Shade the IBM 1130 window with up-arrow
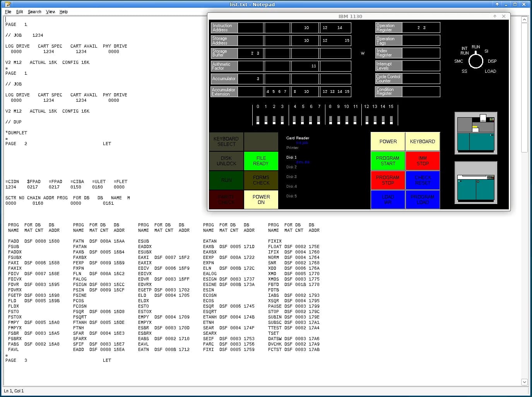This screenshot has height=397, width=532. (x=495, y=16)
